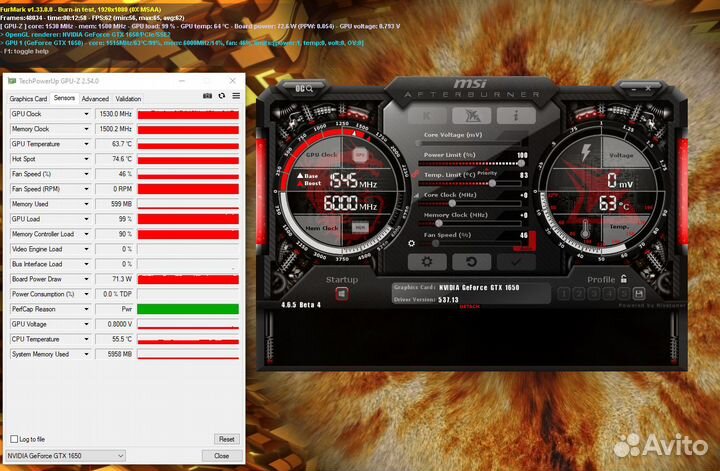The height and width of the screenshot is (471, 720).
Task: Open the NVIDIA GeForce GTX 1650 GPU selector
Action: coord(65,455)
